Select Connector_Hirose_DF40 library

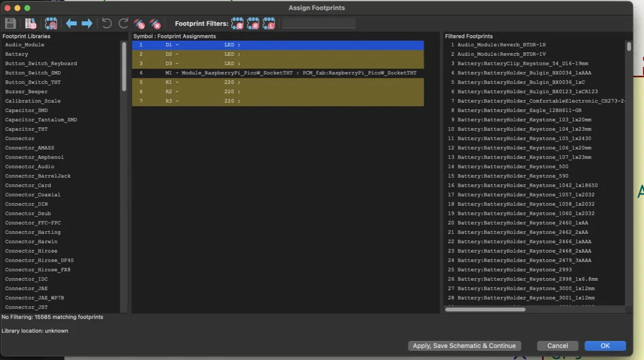click(40, 260)
